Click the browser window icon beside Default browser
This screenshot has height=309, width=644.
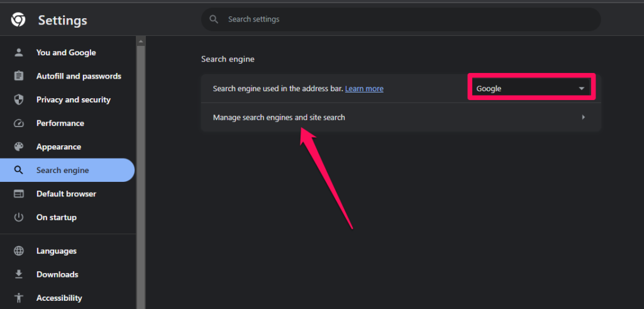click(19, 194)
